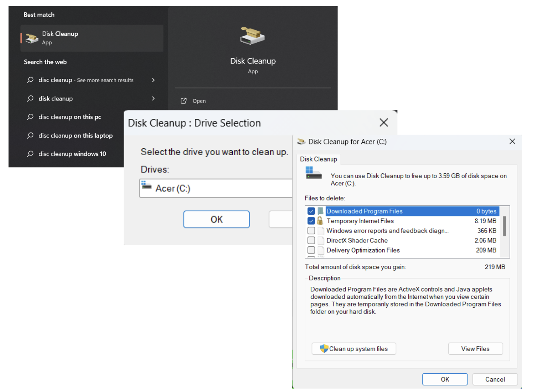Click search icon beside 'disc cleanup on this pc'
The height and width of the screenshot is (392, 543).
click(x=30, y=117)
